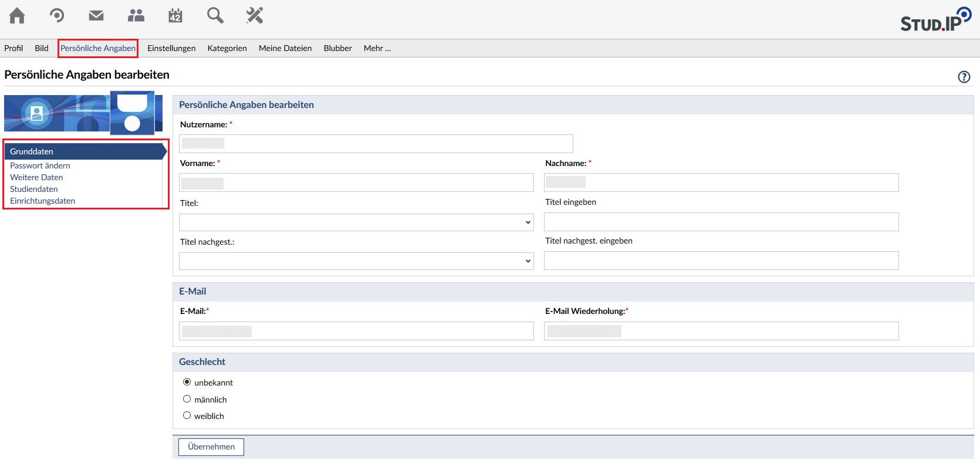Open the courses refresh-arrow icon
Screen dimensions: 980x463
[57, 15]
